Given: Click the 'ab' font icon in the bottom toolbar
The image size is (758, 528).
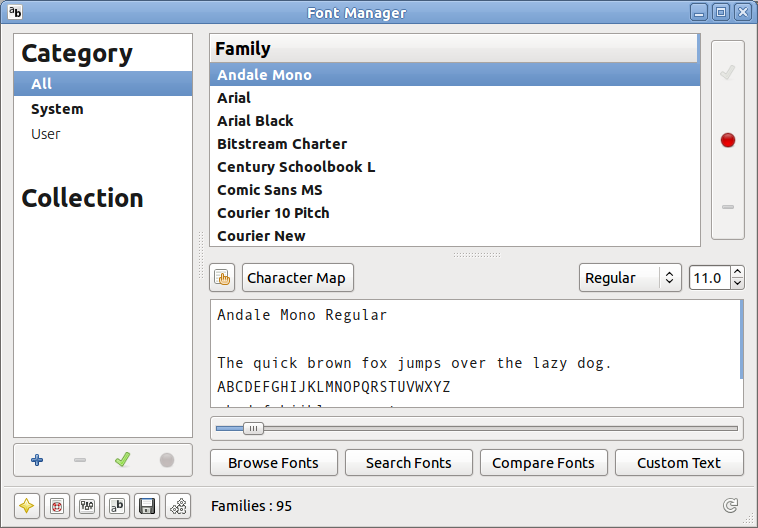Looking at the screenshot, I should tap(117, 506).
